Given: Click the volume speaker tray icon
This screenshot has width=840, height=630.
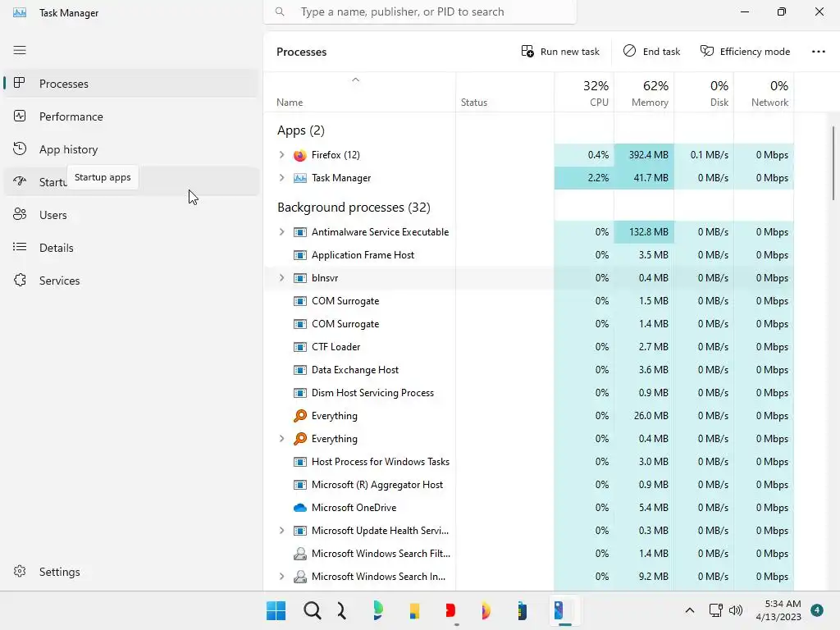Looking at the screenshot, I should (x=736, y=610).
